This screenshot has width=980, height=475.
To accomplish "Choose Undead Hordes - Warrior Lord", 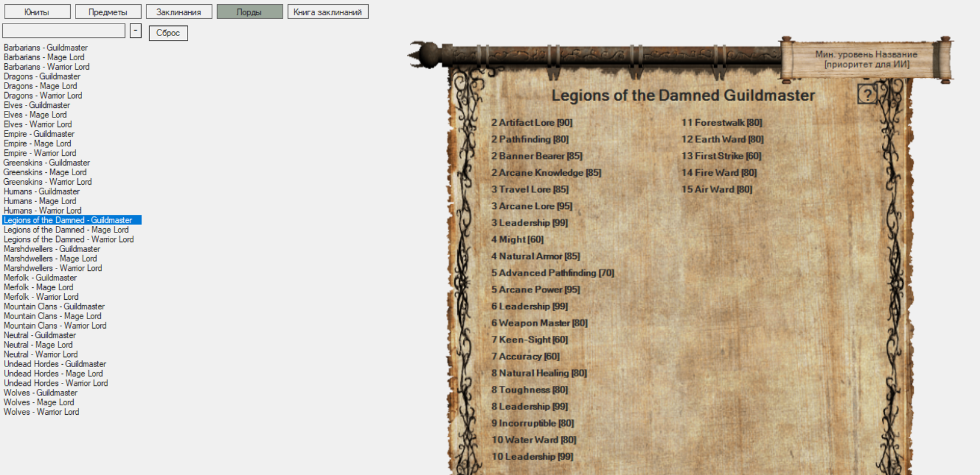I will click(55, 384).
